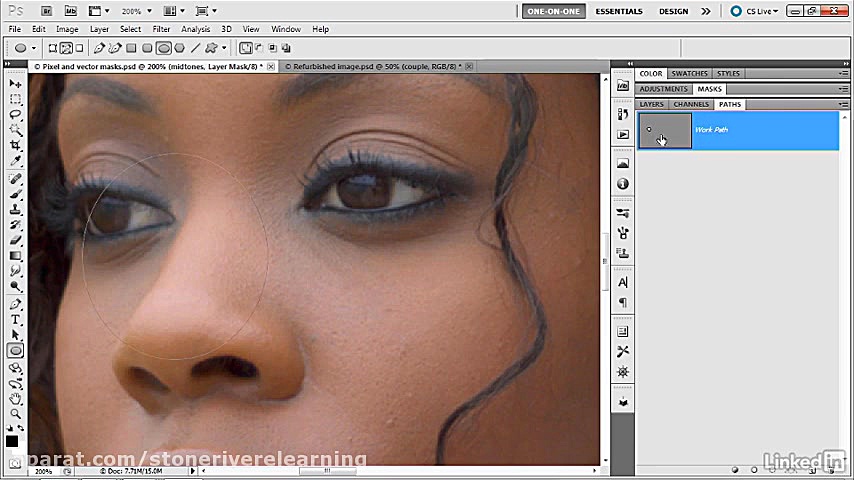This screenshot has width=854, height=480.
Task: Select the Lasso tool
Action: [x=15, y=114]
